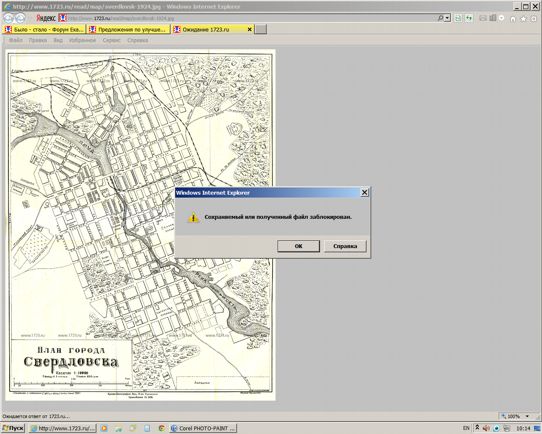Viewport: 542px width, 434px height.
Task: Switch to the 'Было - стало - Форум' tab
Action: [44, 29]
